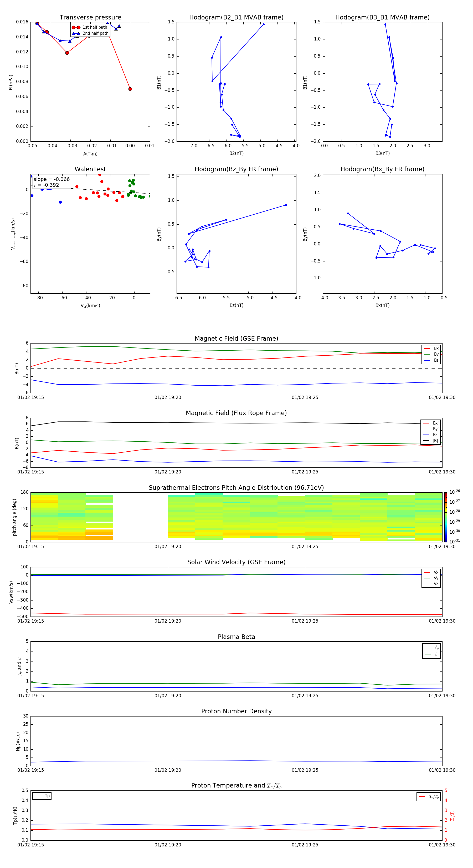473x868 pixels.
Task: Click the 'Magnetic Field (Flux Rope Frame)' title
Action: click(x=236, y=413)
